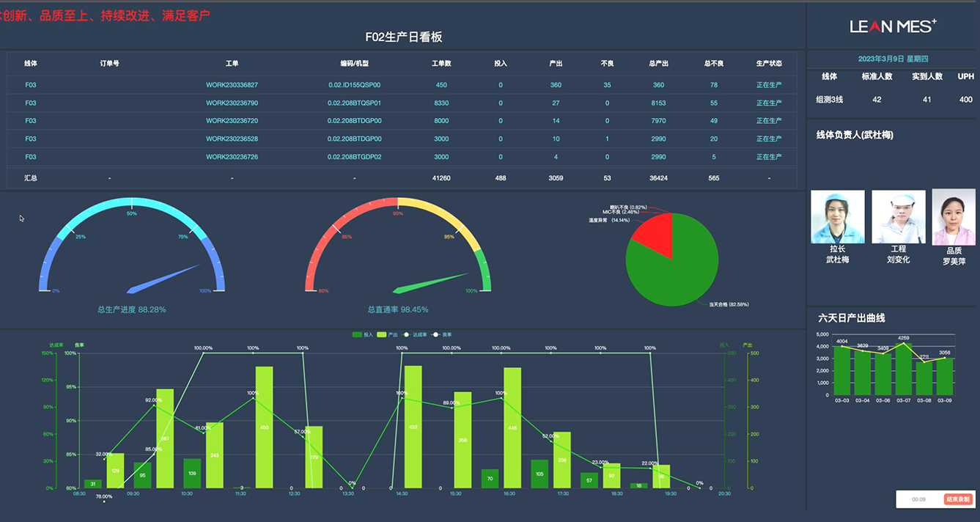980x522 pixels.
Task: Click model code 0.02.208BTQSP01
Action: coord(354,103)
